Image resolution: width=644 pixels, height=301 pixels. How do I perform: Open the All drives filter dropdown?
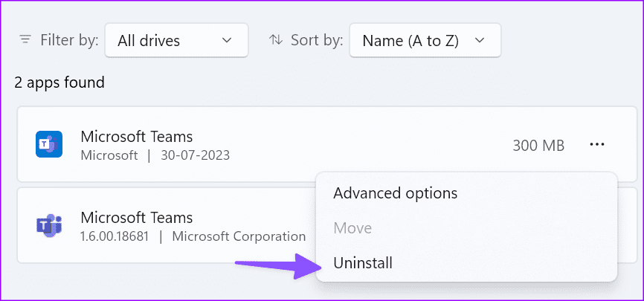pos(176,40)
